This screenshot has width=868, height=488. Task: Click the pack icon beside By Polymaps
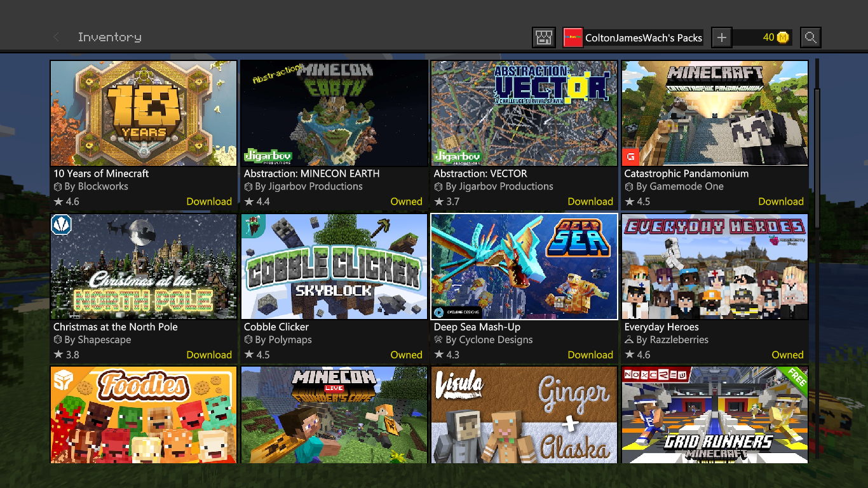(x=248, y=340)
